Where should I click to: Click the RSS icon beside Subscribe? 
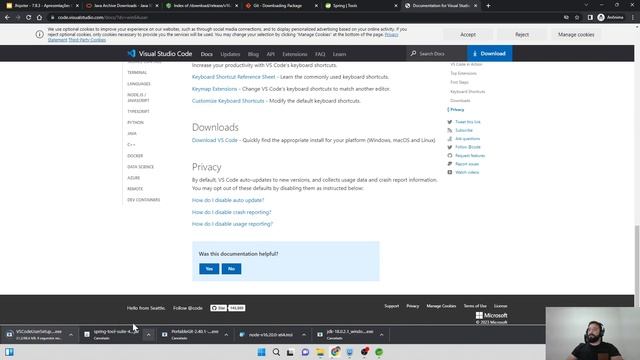pyautogui.click(x=450, y=130)
